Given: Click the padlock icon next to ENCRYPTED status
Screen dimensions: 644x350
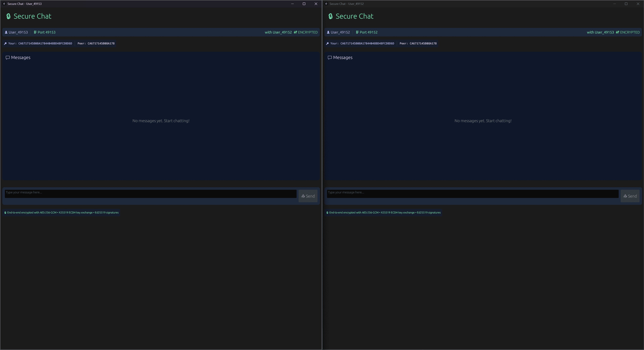Looking at the screenshot, I should 295,32.
